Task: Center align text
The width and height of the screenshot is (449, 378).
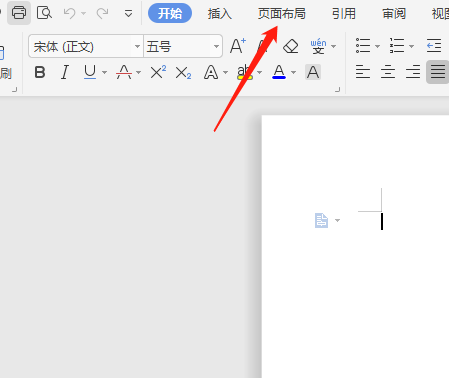Action: [x=388, y=72]
